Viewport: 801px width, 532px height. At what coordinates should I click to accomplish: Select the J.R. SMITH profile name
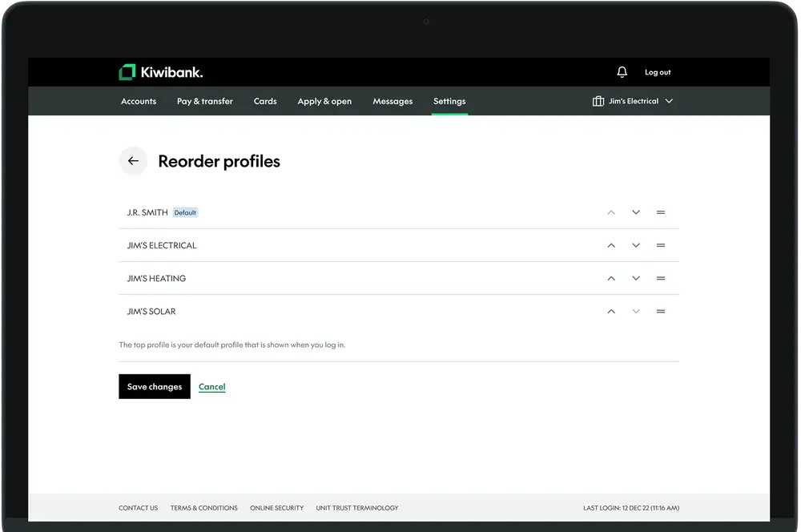coord(147,212)
